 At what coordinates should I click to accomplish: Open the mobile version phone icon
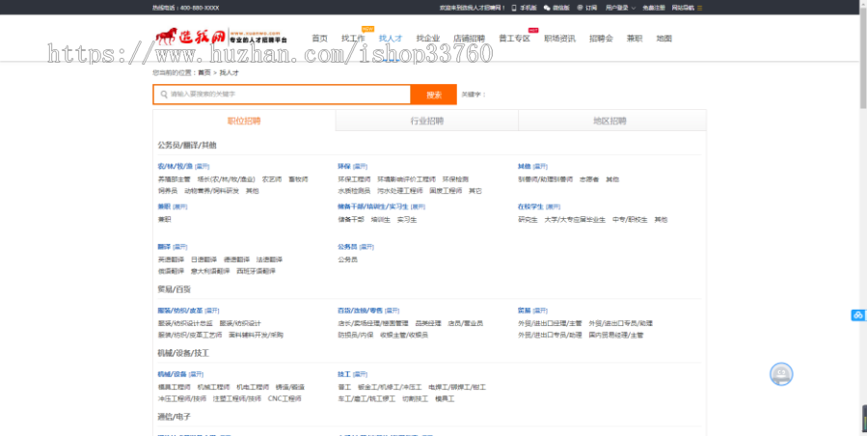[x=514, y=8]
